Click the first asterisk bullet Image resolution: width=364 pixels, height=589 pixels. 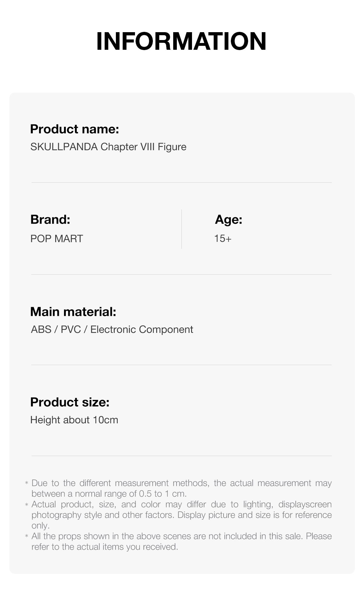27,483
